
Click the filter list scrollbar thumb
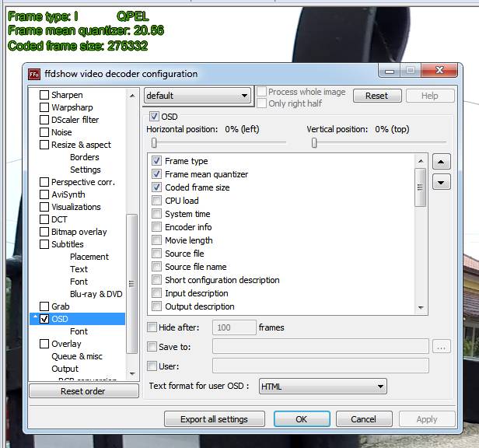tap(132, 284)
